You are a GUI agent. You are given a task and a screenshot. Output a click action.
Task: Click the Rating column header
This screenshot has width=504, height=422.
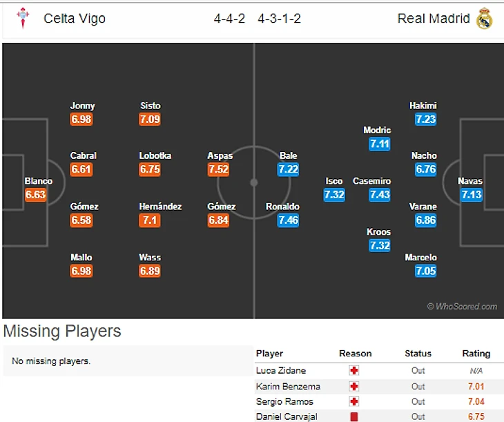tap(476, 354)
